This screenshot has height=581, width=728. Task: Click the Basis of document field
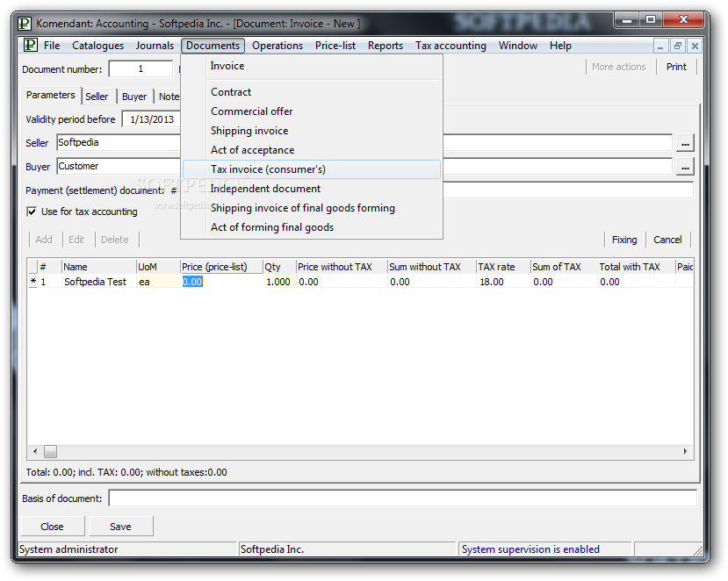pos(402,498)
